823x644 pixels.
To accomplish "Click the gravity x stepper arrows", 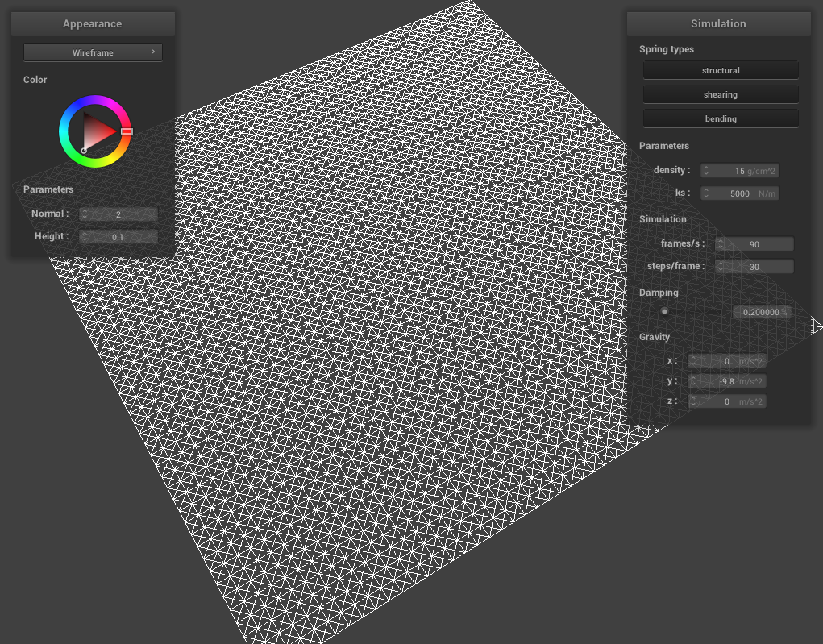I will click(x=693, y=361).
